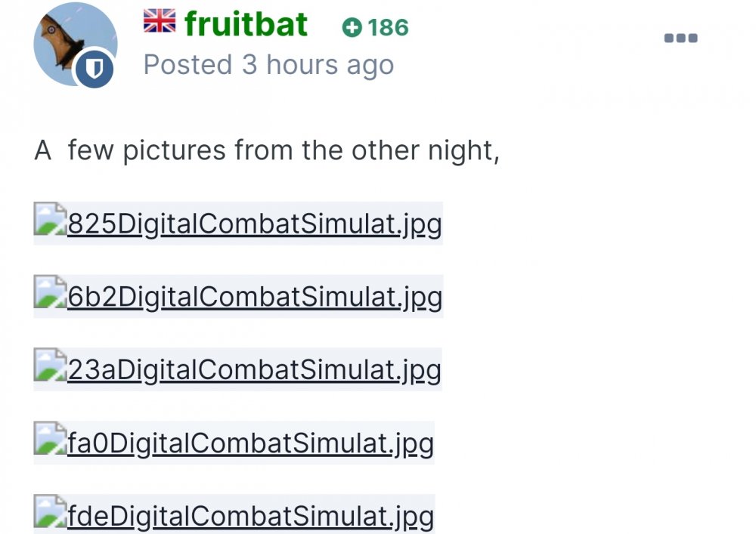The image size is (756, 534).
Task: Click the green plus reputation icon
Action: click(352, 28)
